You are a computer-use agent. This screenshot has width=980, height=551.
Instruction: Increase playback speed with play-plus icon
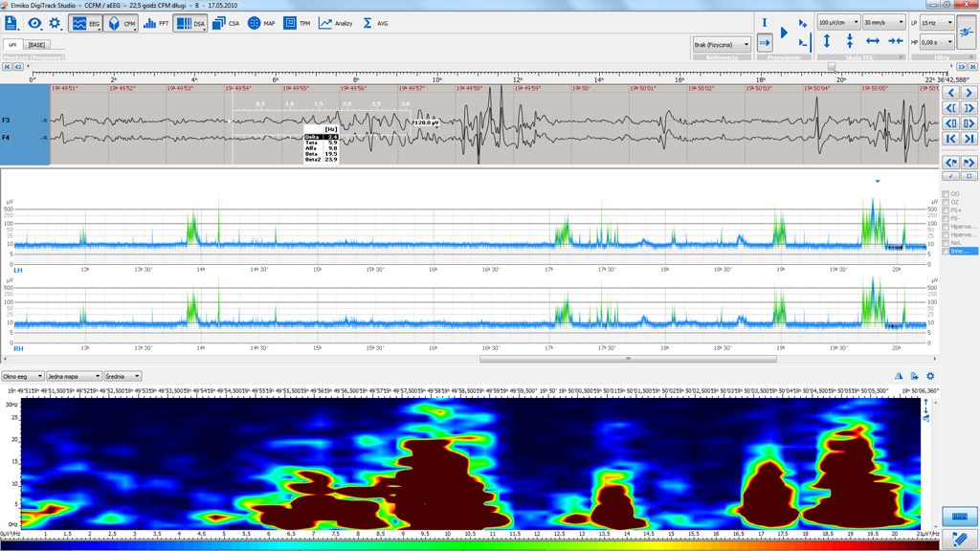click(803, 24)
